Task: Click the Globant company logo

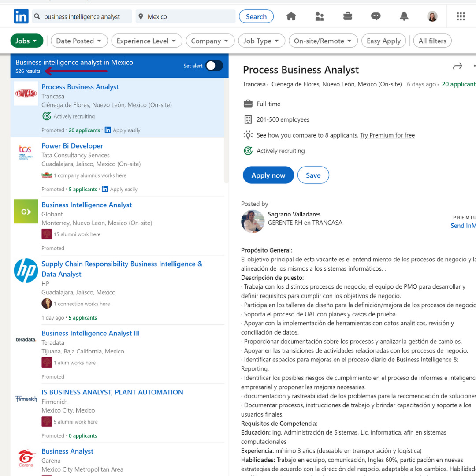Action: 26,211
